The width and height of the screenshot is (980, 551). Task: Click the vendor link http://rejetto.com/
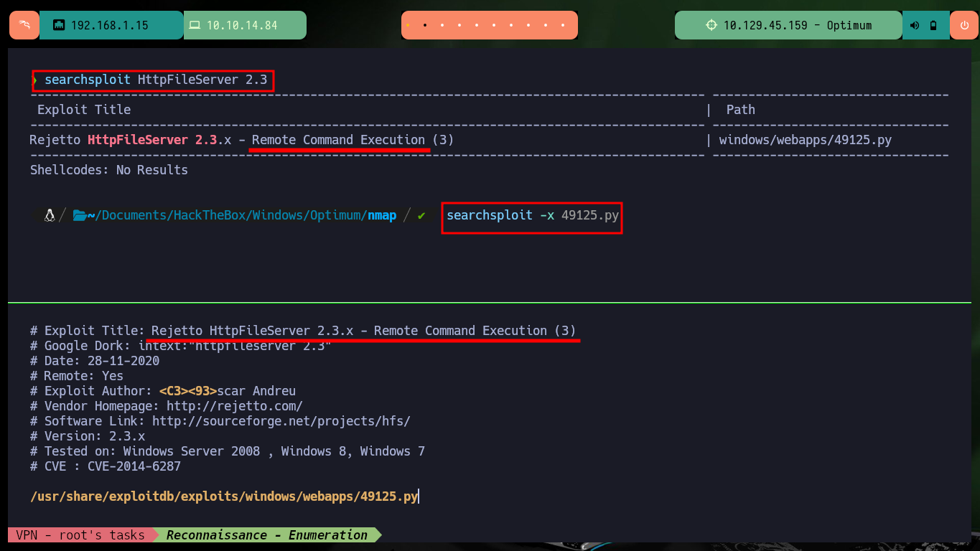coord(235,406)
